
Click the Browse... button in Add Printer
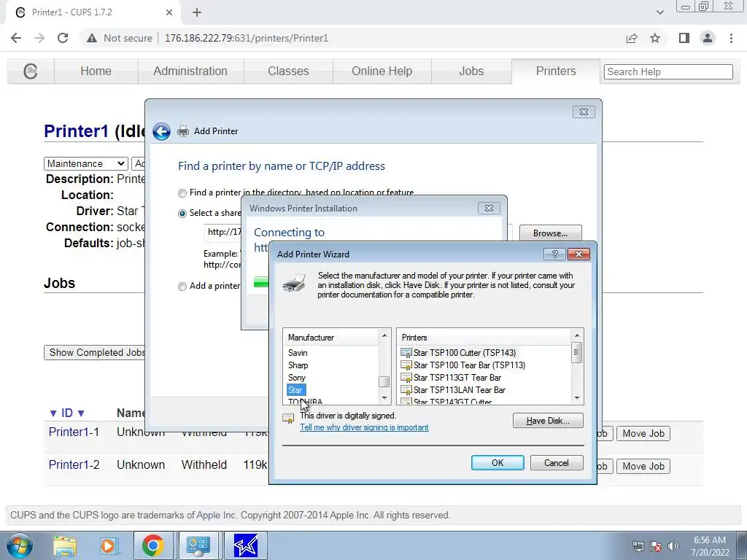tap(550, 233)
